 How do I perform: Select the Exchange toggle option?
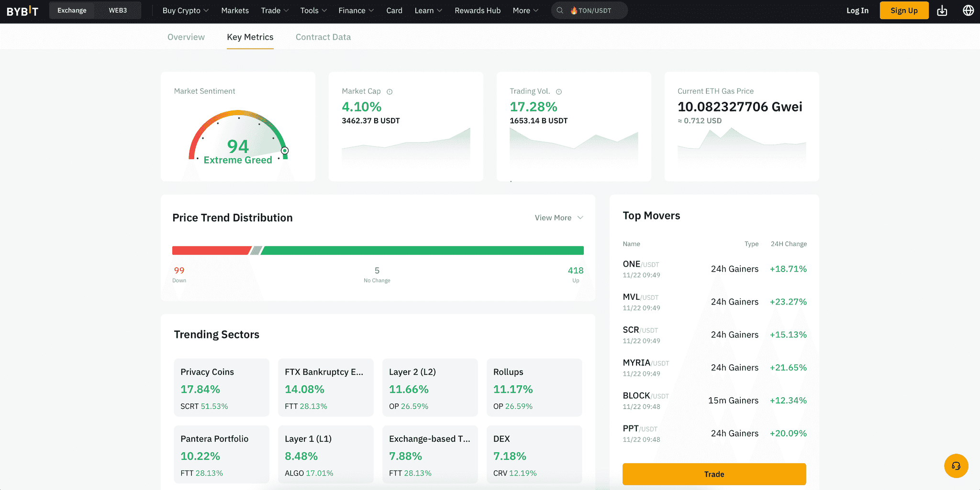pyautogui.click(x=72, y=11)
